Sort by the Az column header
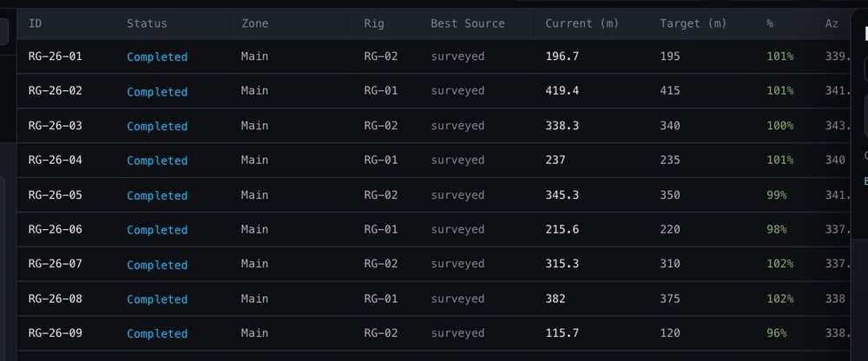The height and width of the screenshot is (361, 868). pos(832,23)
